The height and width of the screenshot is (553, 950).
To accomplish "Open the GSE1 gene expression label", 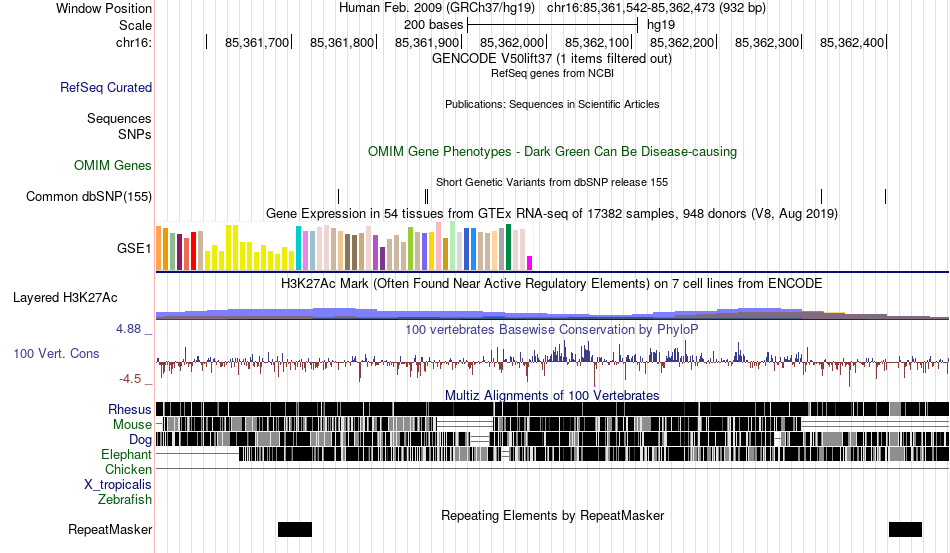I will [x=134, y=248].
